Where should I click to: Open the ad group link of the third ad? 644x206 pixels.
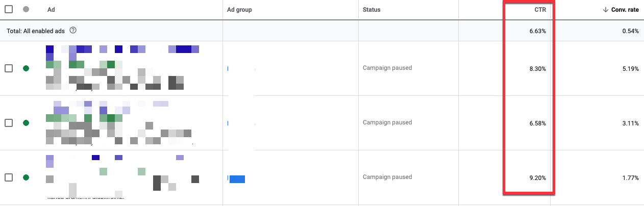(236, 178)
